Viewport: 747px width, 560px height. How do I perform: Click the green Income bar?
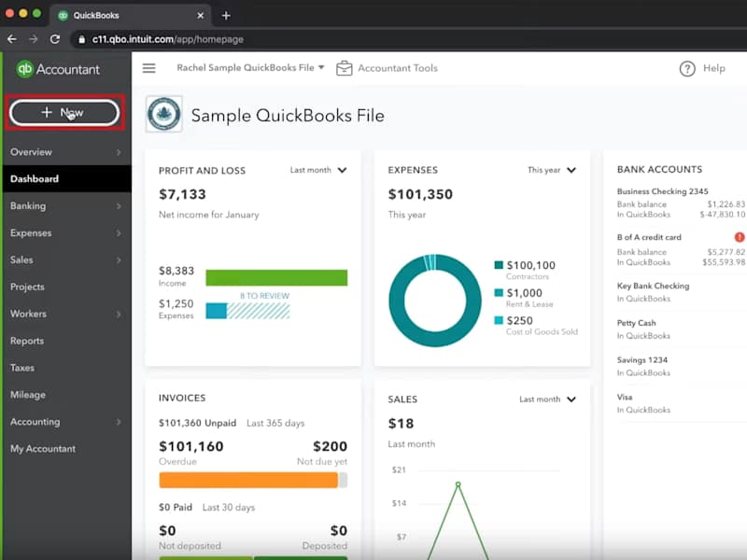click(x=276, y=277)
